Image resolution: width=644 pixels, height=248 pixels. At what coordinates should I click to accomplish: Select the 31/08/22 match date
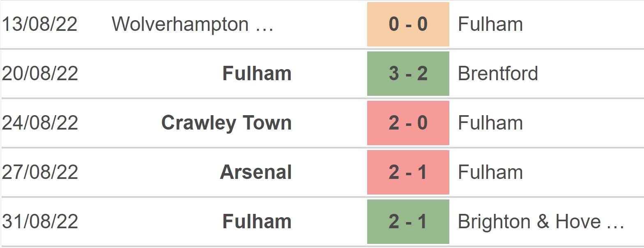[x=40, y=222]
